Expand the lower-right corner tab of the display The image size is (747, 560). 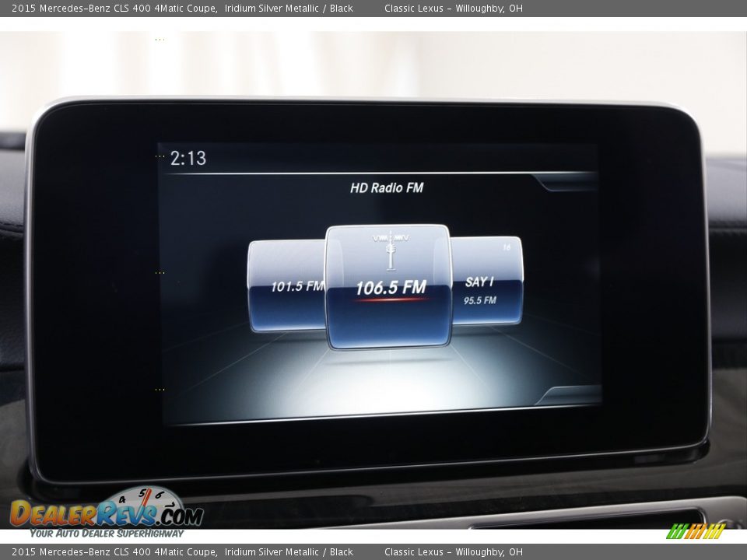click(570, 395)
